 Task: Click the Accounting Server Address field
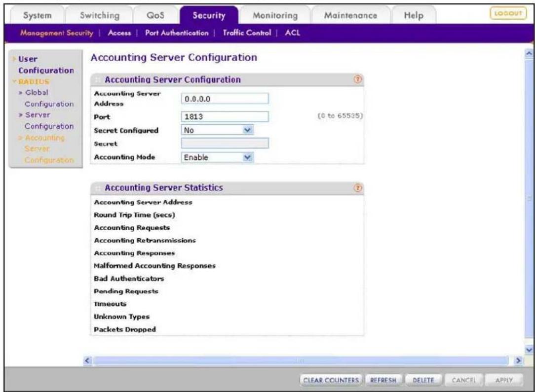coord(225,99)
